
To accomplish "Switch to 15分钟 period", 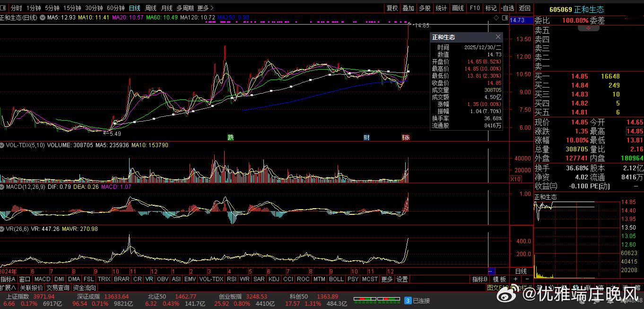I will (72, 8).
